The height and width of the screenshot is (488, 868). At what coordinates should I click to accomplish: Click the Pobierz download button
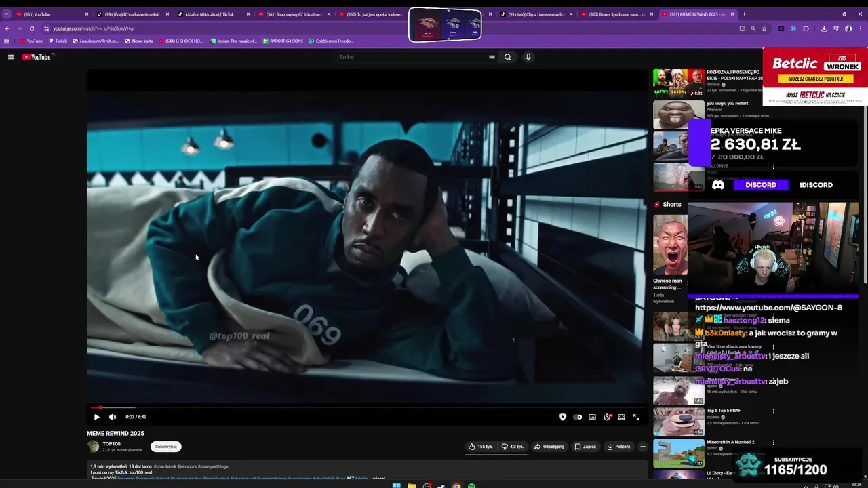[x=618, y=447]
